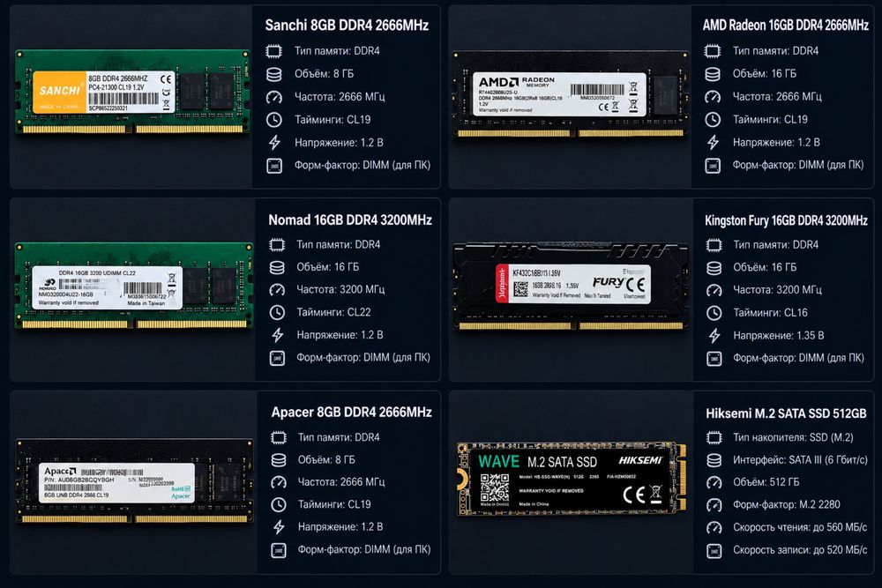Click the speed gauge icon in AMD Radeon card

(x=713, y=97)
